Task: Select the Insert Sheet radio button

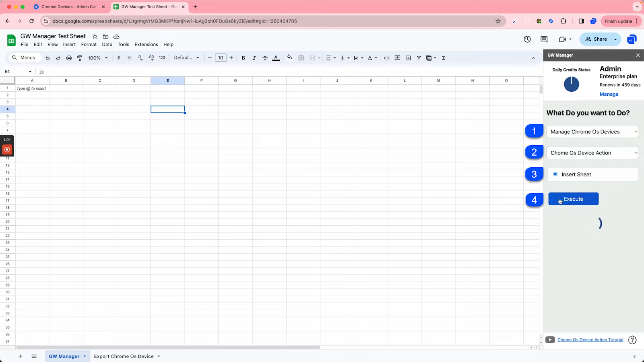Action: tap(555, 174)
